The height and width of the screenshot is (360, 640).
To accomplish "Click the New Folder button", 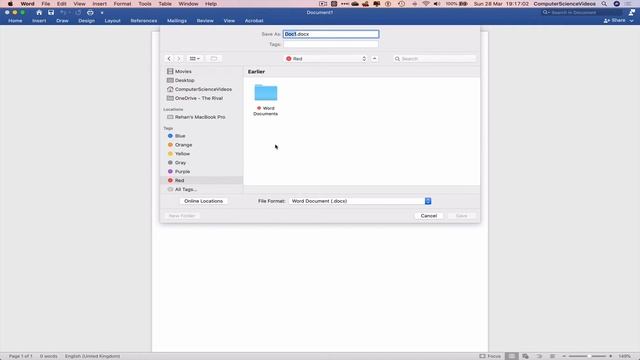I will coord(182,216).
